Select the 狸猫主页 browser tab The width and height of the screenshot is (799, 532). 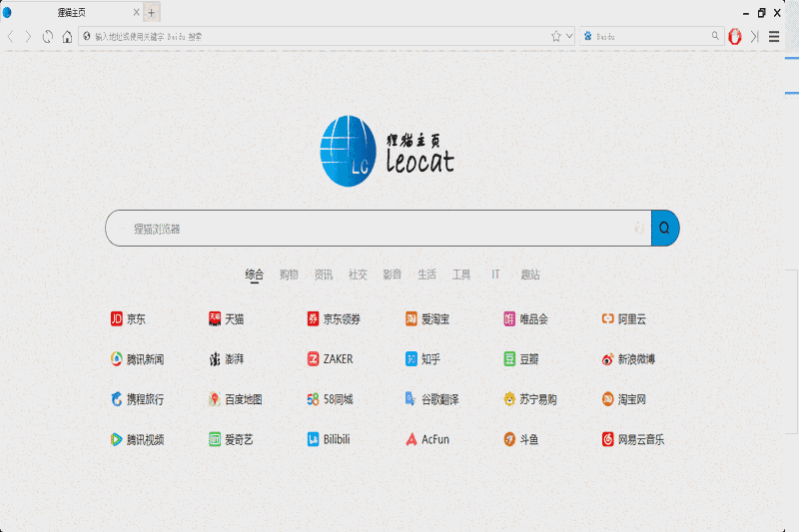point(71,13)
